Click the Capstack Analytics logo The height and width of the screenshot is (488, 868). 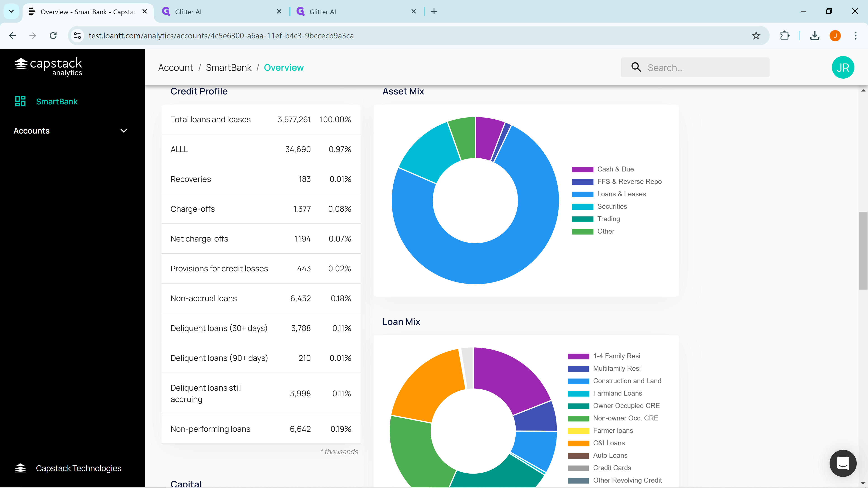point(48,67)
